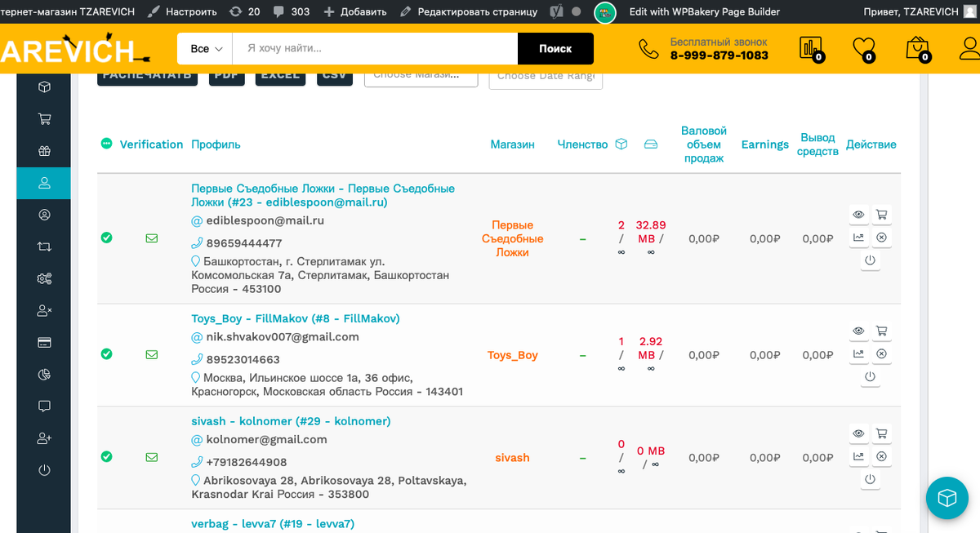
Task: Click the phone number 8-999-879-1083
Action: [x=719, y=56]
